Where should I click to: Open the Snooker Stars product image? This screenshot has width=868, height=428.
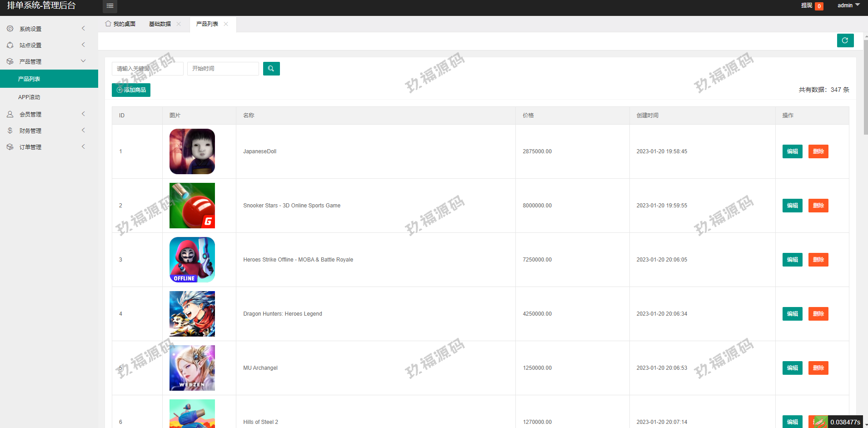tap(192, 206)
